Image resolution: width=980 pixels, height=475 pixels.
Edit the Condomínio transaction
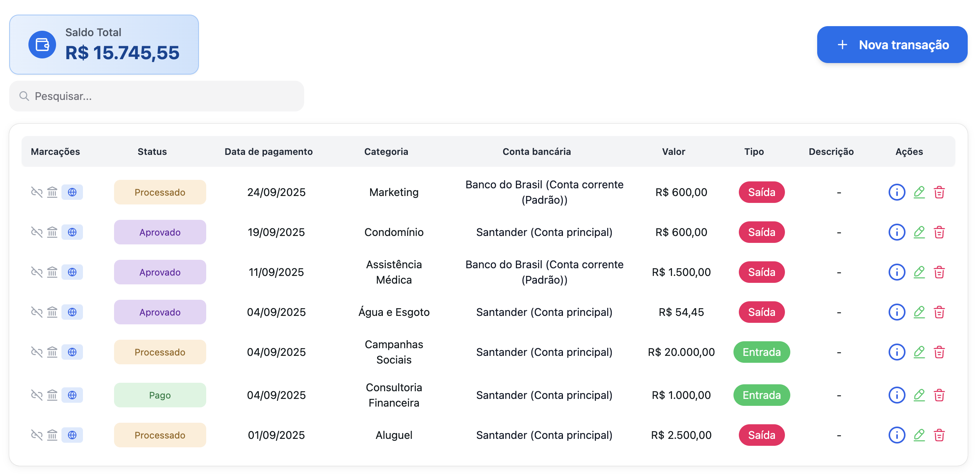[x=919, y=232]
